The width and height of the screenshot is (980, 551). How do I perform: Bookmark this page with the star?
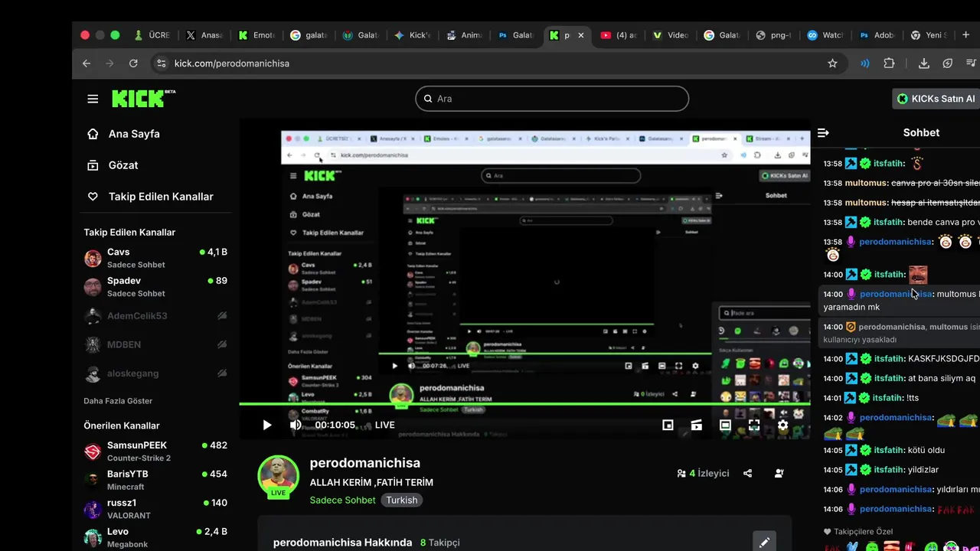coord(833,64)
